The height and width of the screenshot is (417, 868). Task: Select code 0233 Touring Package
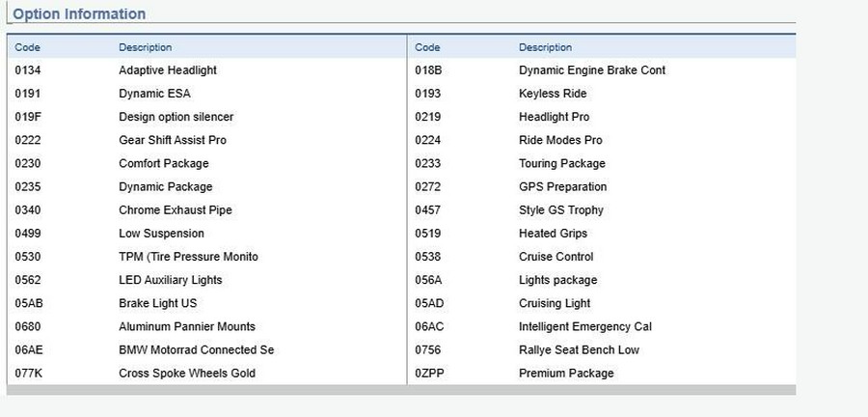point(602,163)
